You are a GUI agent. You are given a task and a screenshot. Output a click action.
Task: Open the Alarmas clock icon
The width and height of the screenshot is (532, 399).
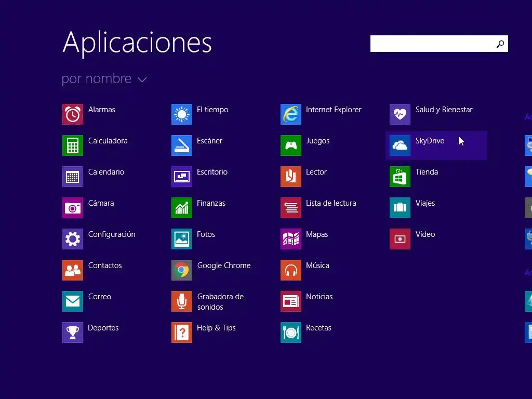click(73, 114)
